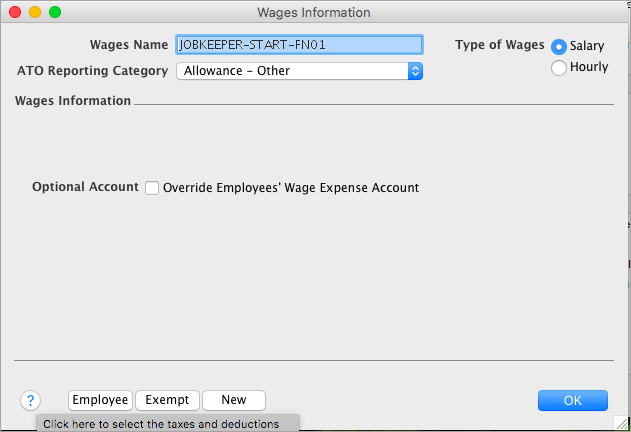Open the ATO Reporting Category dropdown

pyautogui.click(x=298, y=71)
